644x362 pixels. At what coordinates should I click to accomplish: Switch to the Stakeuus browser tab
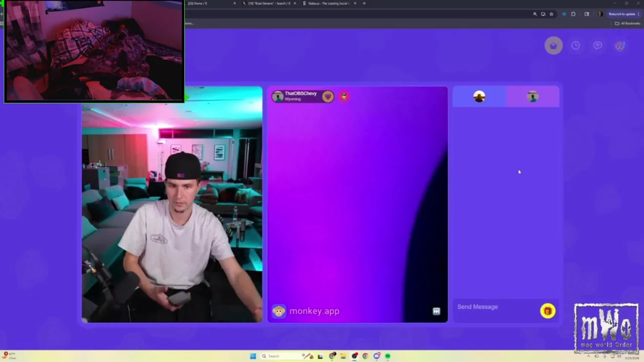pyautogui.click(x=330, y=4)
